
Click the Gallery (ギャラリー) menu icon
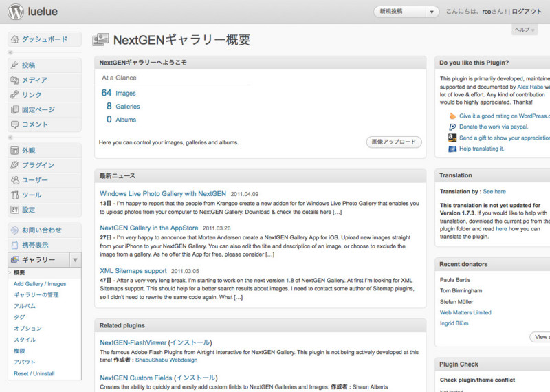pos(14,260)
